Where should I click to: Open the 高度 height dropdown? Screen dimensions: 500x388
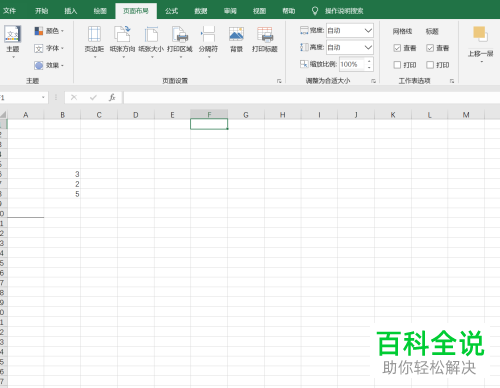point(368,47)
